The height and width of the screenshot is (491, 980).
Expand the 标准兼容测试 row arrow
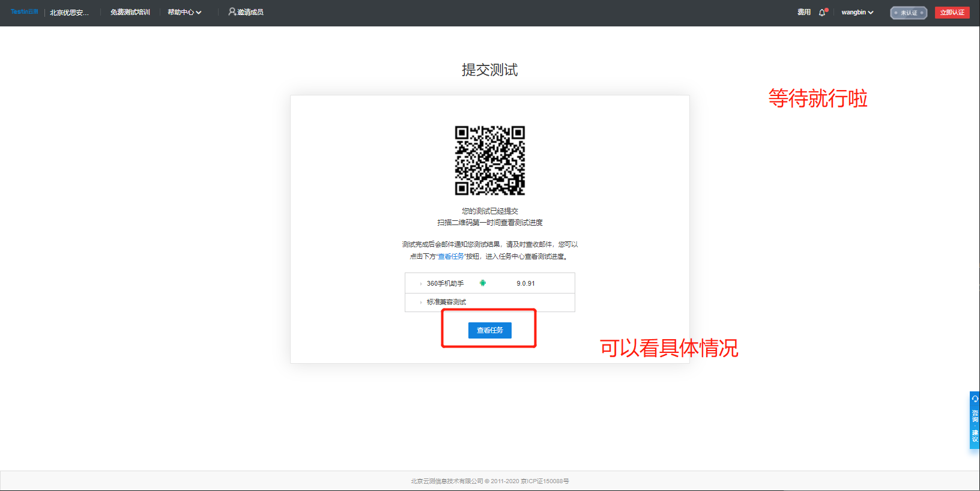coord(421,303)
